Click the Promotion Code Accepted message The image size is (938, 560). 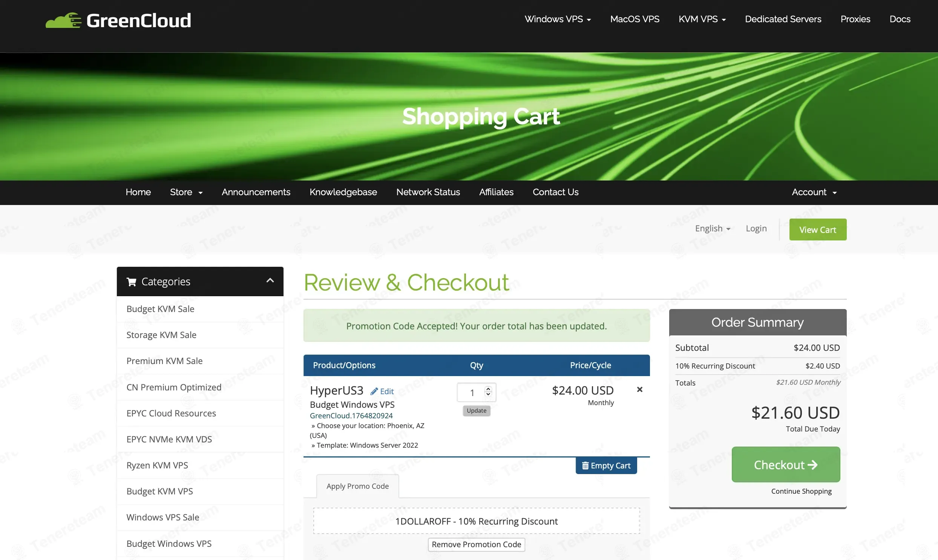click(x=477, y=326)
